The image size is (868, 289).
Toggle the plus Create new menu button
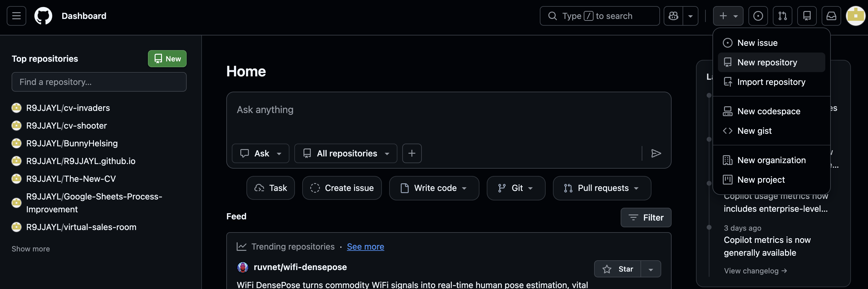point(728,16)
